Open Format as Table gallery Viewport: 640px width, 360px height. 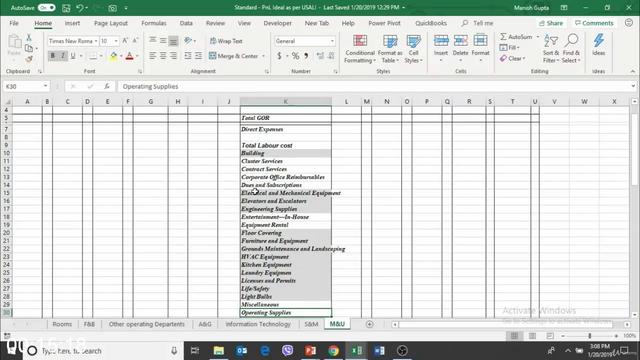tap(390, 49)
